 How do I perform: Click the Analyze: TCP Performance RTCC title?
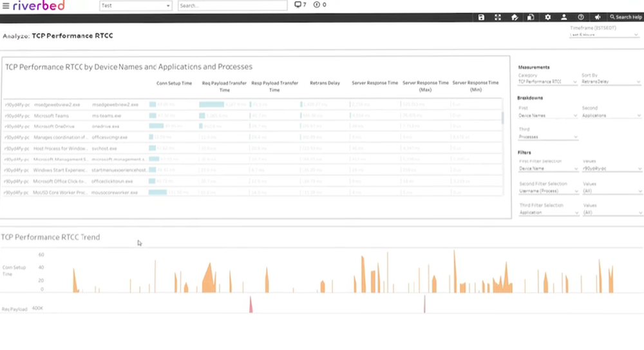pos(58,36)
